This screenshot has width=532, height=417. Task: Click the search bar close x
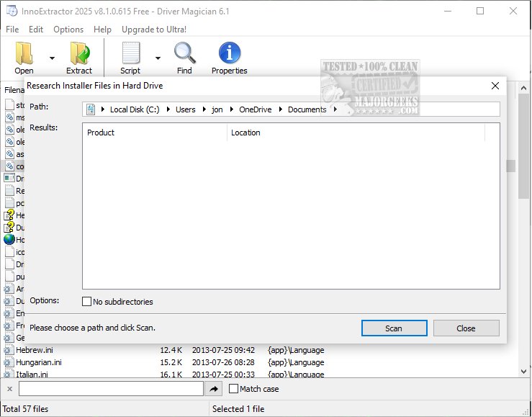click(9, 389)
